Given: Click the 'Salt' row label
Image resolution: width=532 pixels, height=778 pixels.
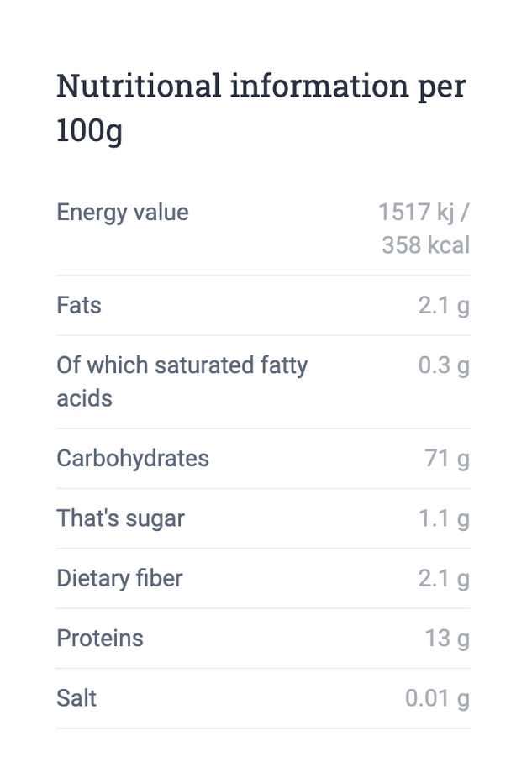Looking at the screenshot, I should click(x=76, y=698).
